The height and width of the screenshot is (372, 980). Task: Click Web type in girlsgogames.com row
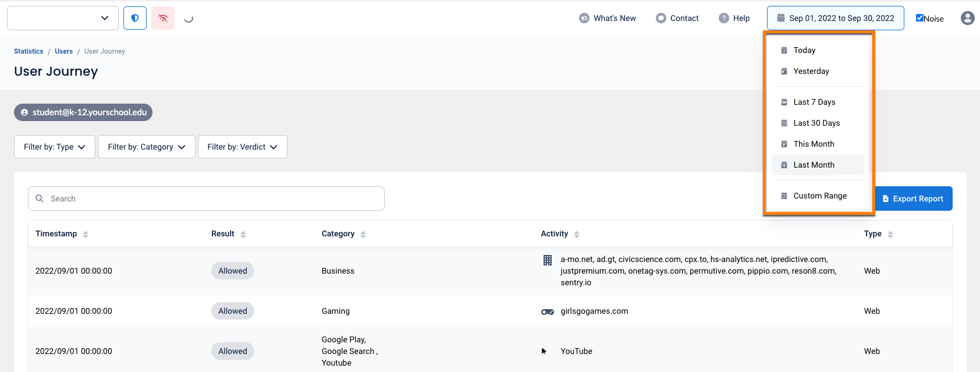pos(872,311)
